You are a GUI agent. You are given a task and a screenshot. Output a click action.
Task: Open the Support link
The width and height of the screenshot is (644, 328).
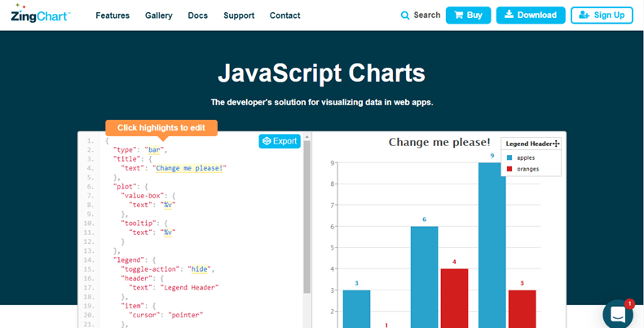pos(239,16)
